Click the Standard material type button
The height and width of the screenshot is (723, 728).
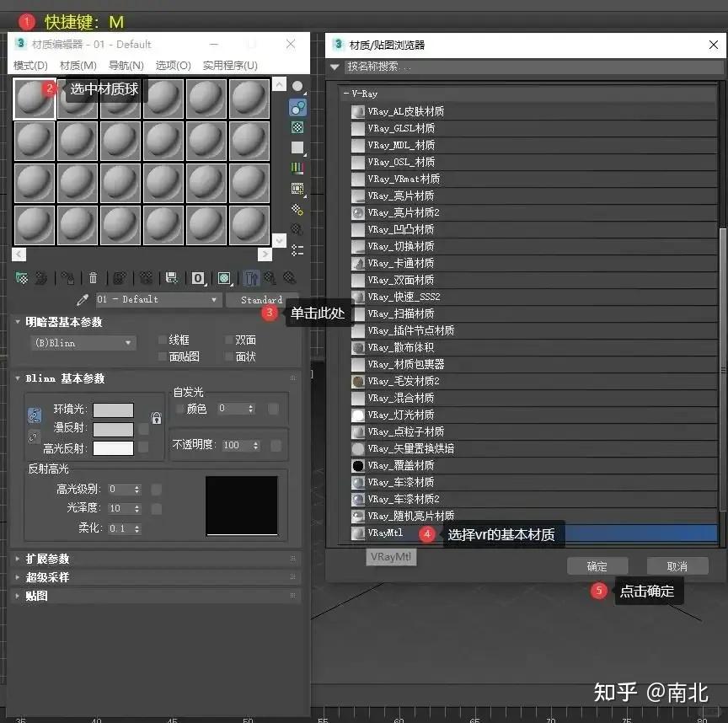[262, 299]
